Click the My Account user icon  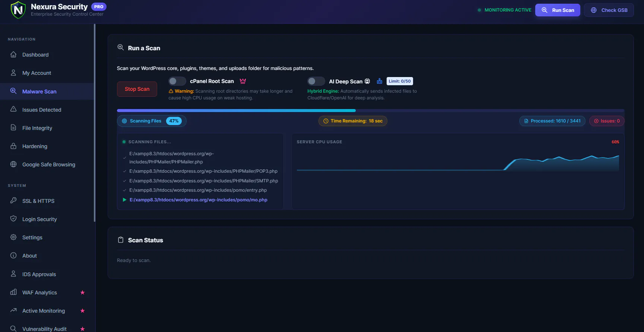[13, 73]
